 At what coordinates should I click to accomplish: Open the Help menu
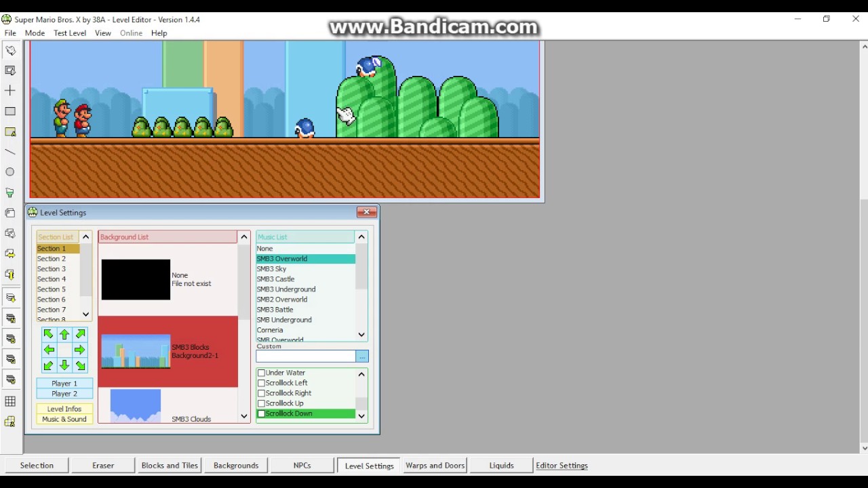point(159,33)
